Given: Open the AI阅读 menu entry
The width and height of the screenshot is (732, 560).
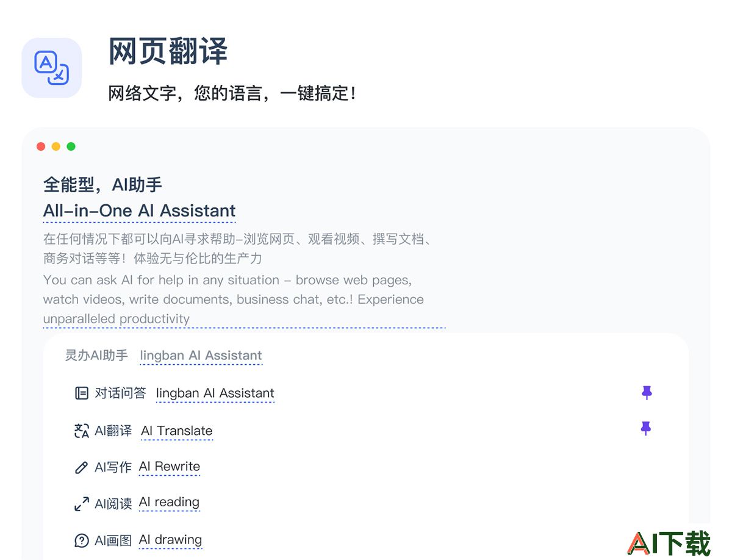Looking at the screenshot, I should pyautogui.click(x=113, y=504).
